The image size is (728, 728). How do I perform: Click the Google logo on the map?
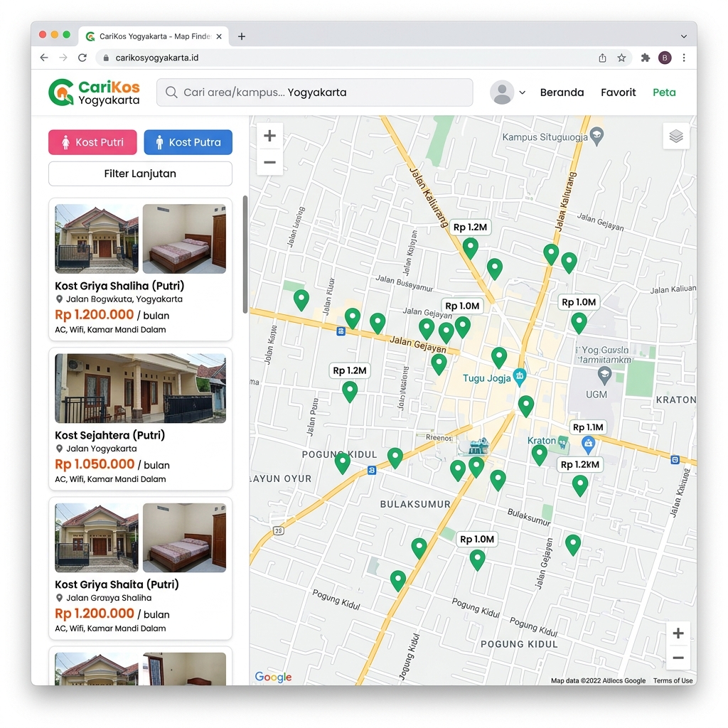click(273, 677)
